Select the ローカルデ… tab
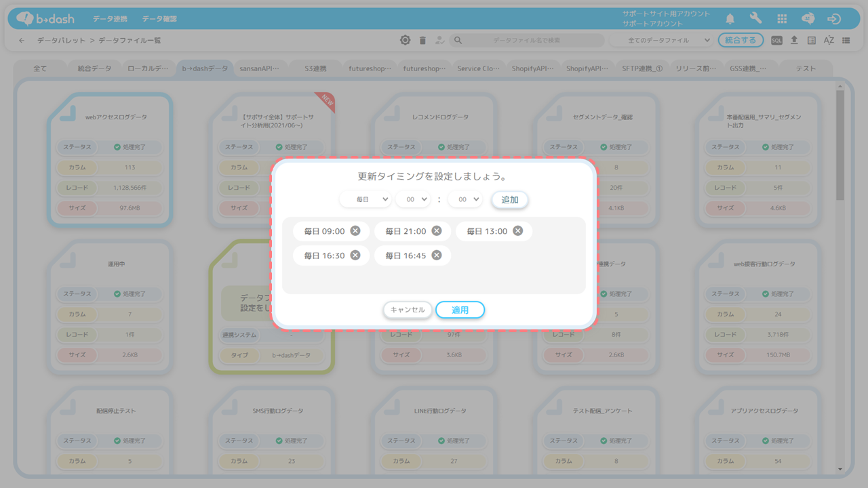 point(149,68)
